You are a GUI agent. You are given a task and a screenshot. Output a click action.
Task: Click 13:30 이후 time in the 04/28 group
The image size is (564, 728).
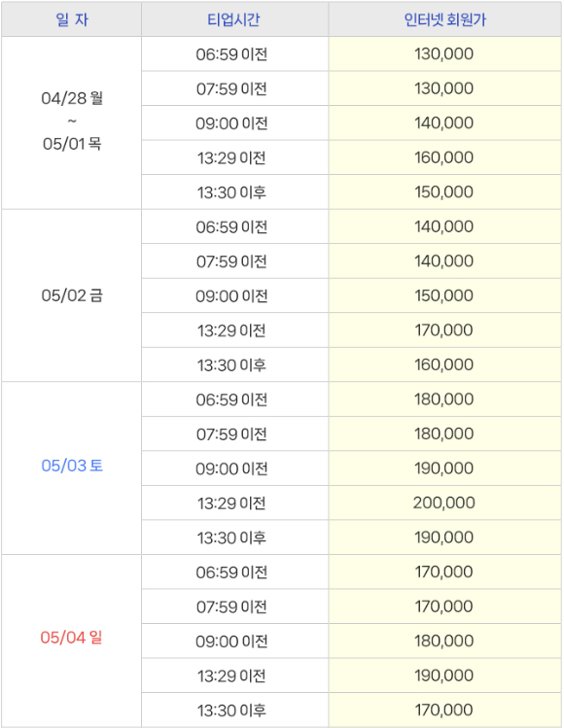[x=231, y=192]
